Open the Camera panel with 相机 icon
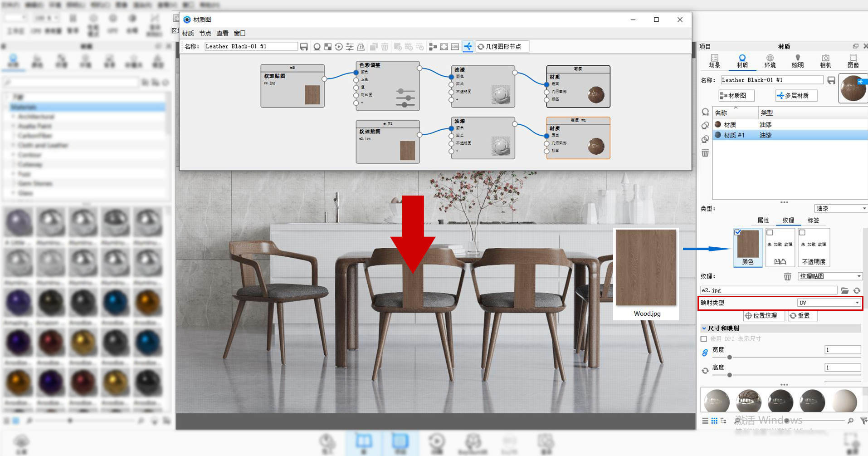This screenshot has width=868, height=456. click(x=825, y=60)
